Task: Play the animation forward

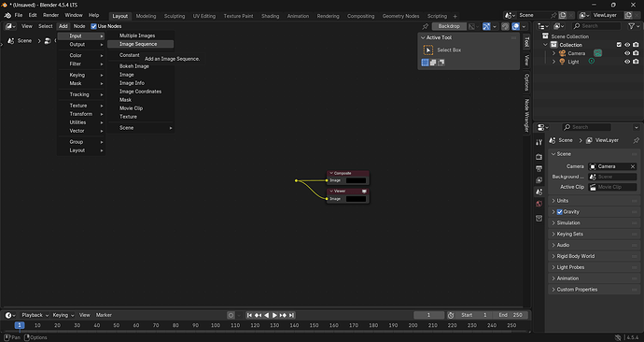Action: pyautogui.click(x=274, y=315)
